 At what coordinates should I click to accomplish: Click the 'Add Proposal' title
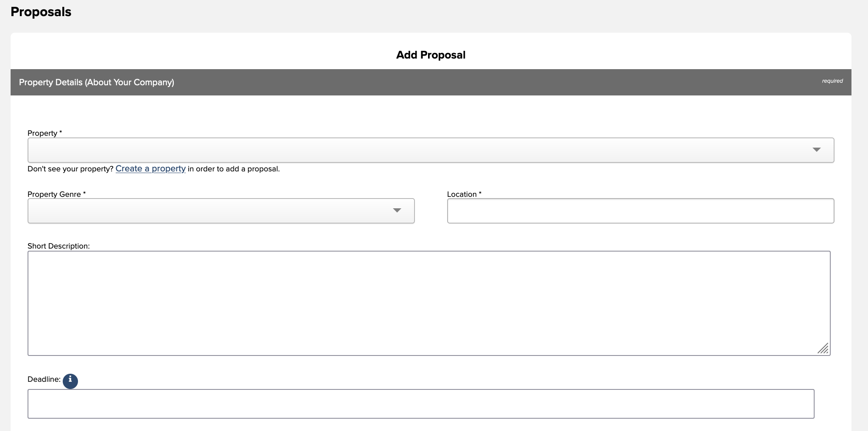(x=430, y=55)
